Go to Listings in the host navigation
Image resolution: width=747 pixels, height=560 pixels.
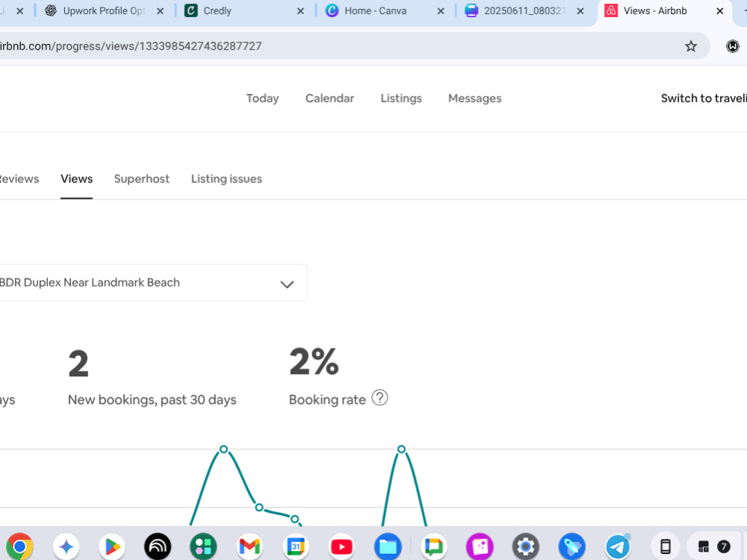(401, 99)
